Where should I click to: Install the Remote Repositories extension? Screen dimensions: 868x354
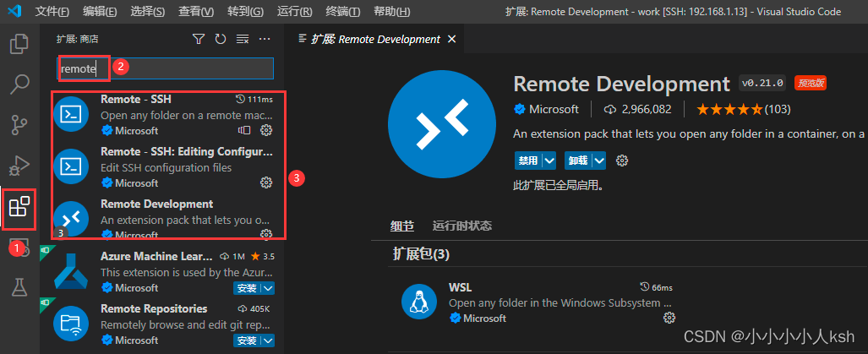tap(247, 340)
